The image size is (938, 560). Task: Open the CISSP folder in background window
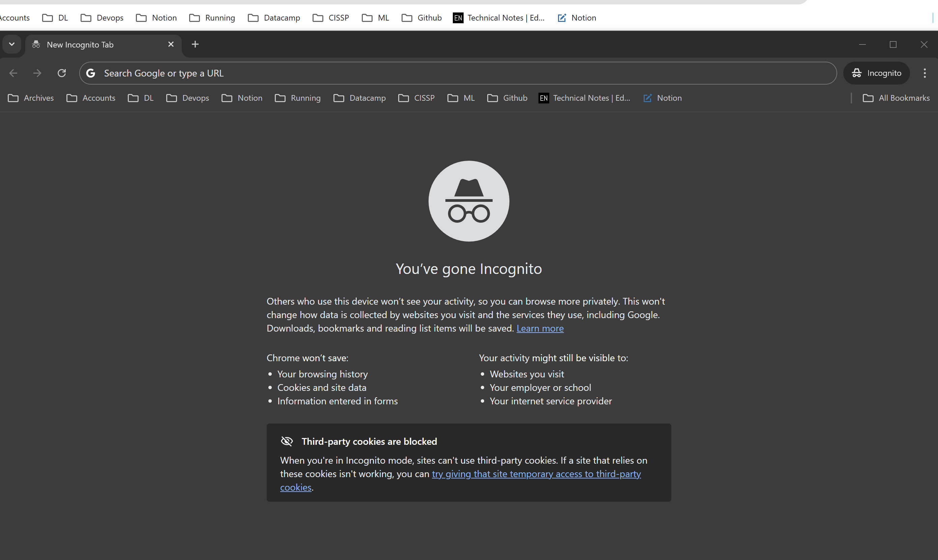click(331, 18)
